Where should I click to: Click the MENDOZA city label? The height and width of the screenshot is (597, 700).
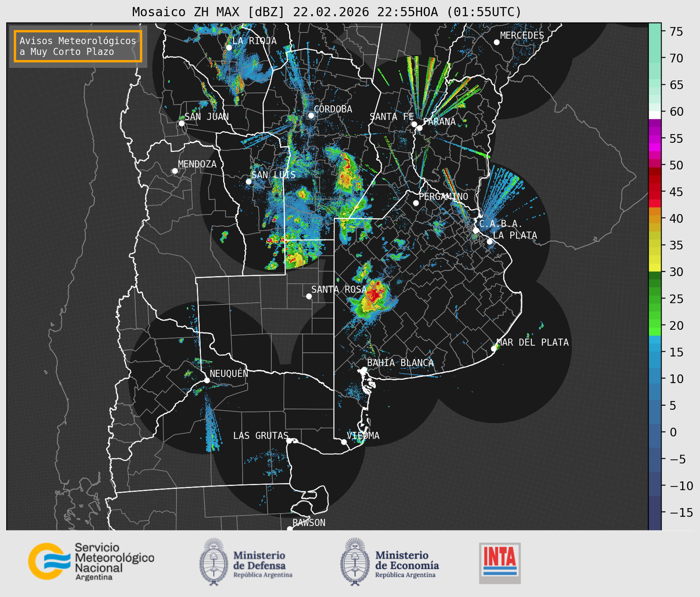click(197, 164)
